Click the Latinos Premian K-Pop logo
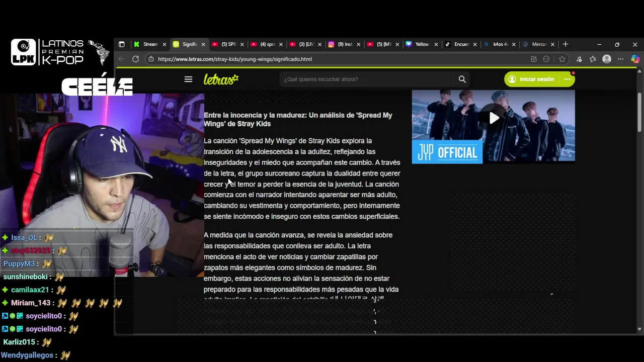The height and width of the screenshot is (362, 644). 59,52
